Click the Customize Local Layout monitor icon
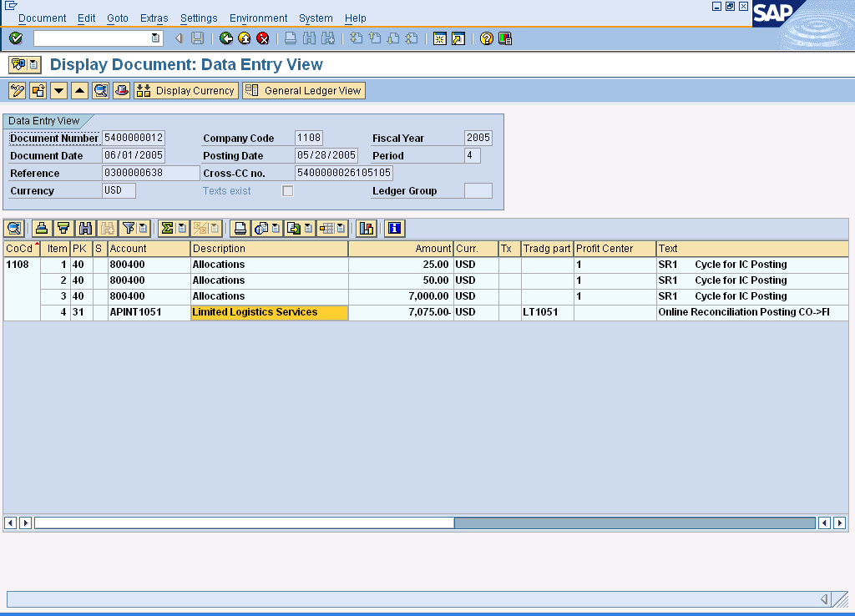 [505, 38]
